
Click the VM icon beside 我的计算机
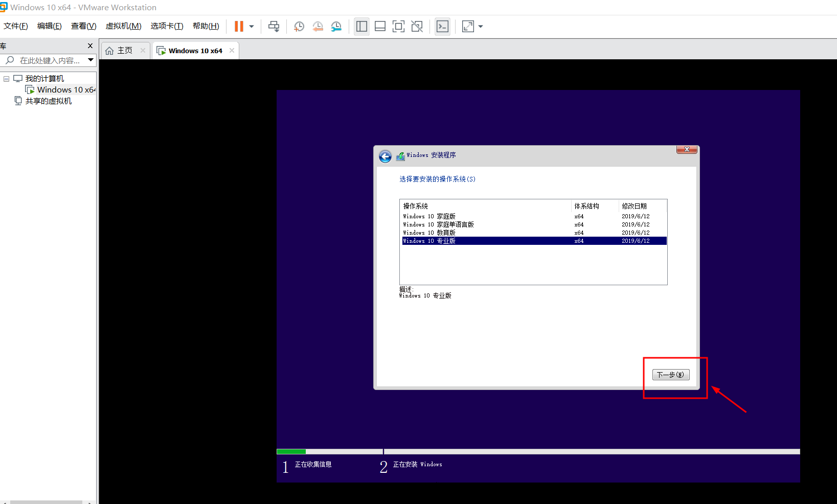click(18, 79)
